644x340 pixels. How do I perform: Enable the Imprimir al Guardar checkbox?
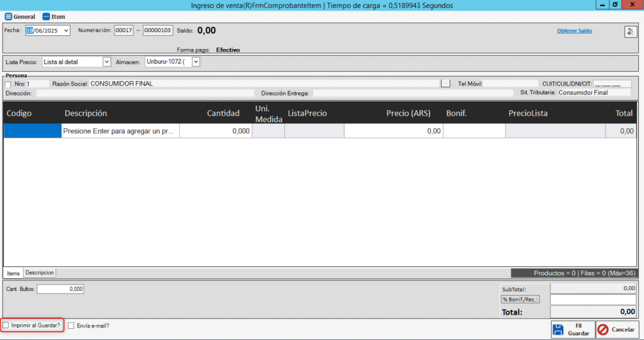tap(6, 326)
